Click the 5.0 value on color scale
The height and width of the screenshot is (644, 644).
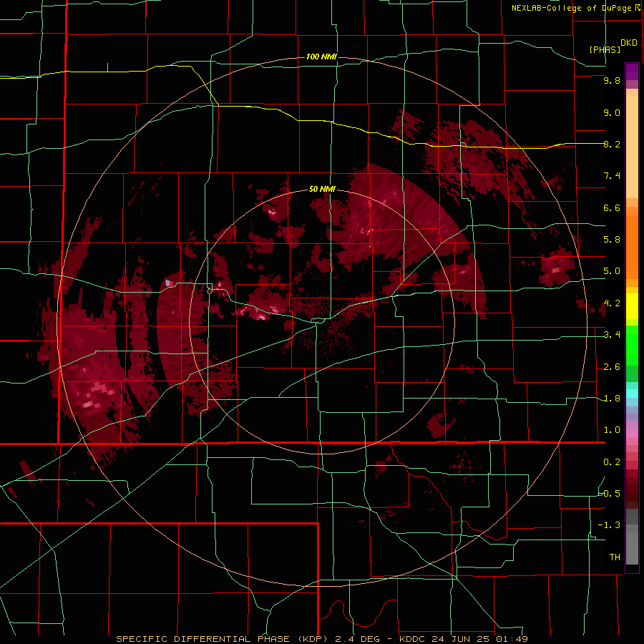click(x=612, y=271)
